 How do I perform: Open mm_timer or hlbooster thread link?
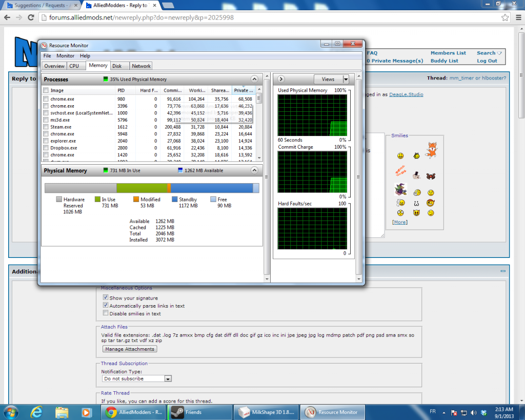click(477, 78)
